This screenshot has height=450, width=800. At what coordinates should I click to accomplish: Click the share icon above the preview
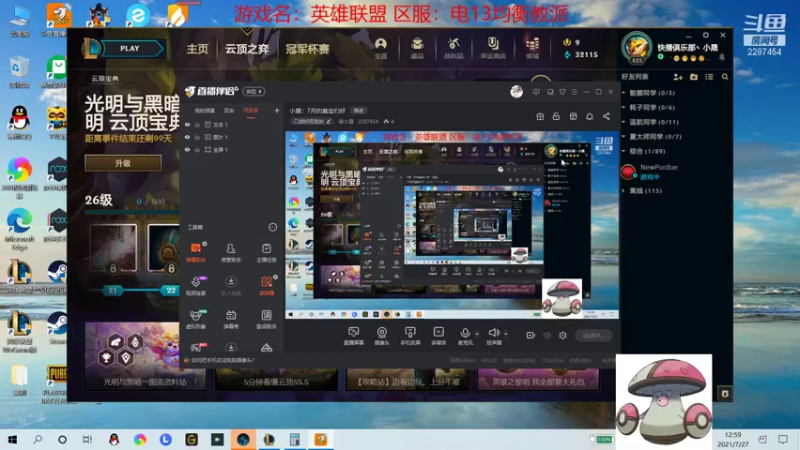[x=606, y=116]
